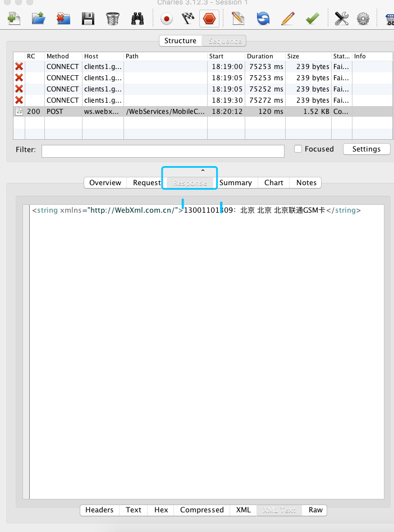This screenshot has height=532, width=394.
Task: Select CONNECT row started at 18:19:00
Action: [203, 66]
